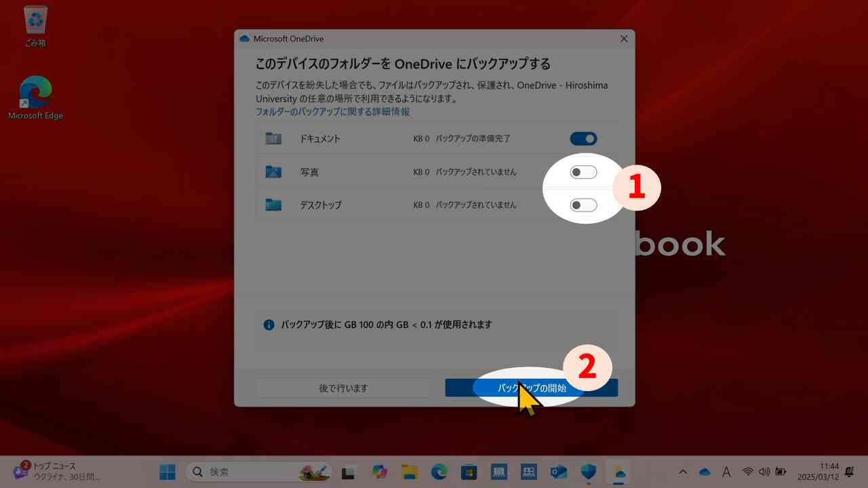Screen dimensions: 868x488
Task: Enable backup for the 写真 folder
Action: coord(583,171)
